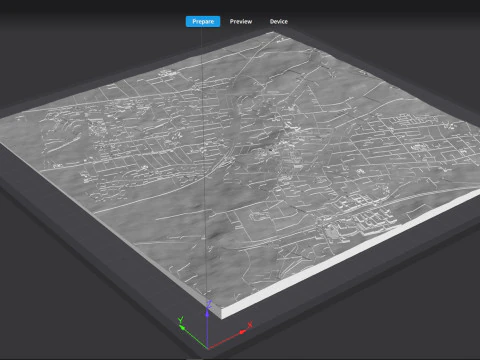The height and width of the screenshot is (360, 480).
Task: Click the green Y axis arrow
Action: coord(182,328)
